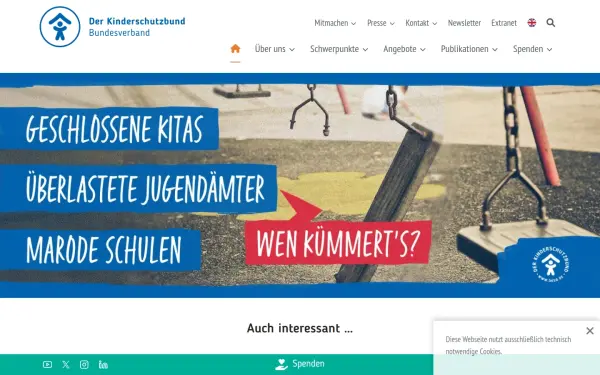
Task: Open Spenden main navigation menu
Action: [x=528, y=49]
